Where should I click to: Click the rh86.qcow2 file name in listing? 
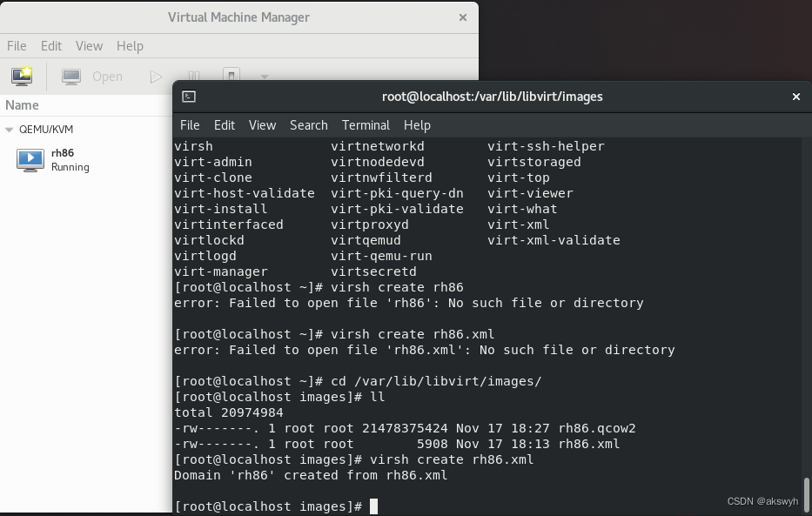(596, 428)
